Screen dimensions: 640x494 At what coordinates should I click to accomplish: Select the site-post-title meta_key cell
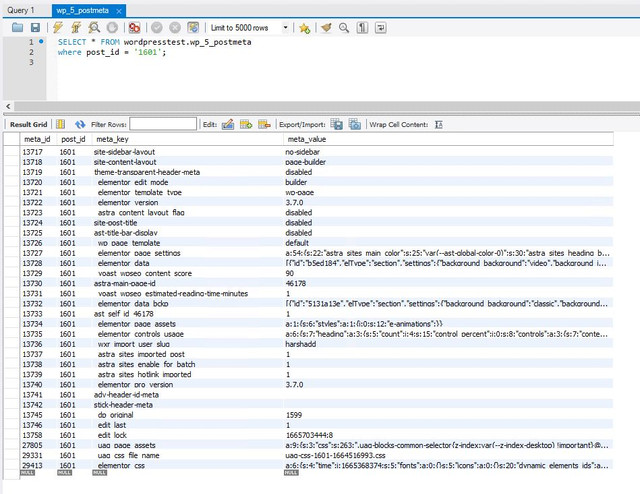pyautogui.click(x=187, y=223)
